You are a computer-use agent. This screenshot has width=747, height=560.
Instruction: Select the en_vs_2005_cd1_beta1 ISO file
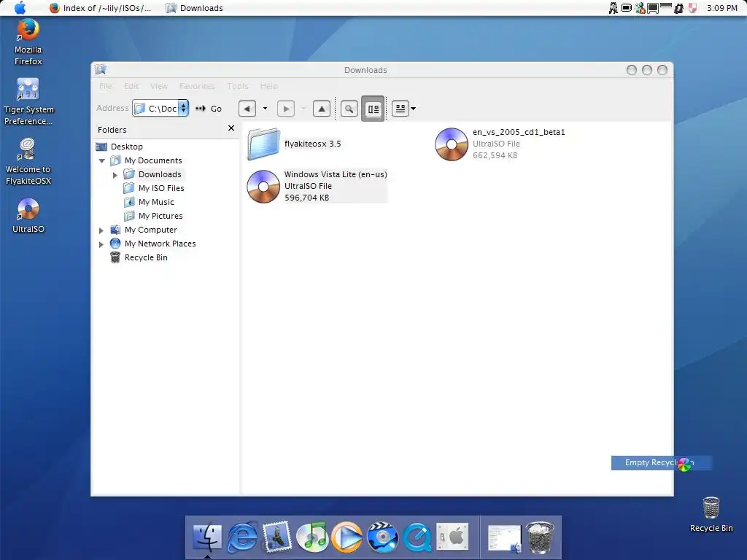[500, 144]
